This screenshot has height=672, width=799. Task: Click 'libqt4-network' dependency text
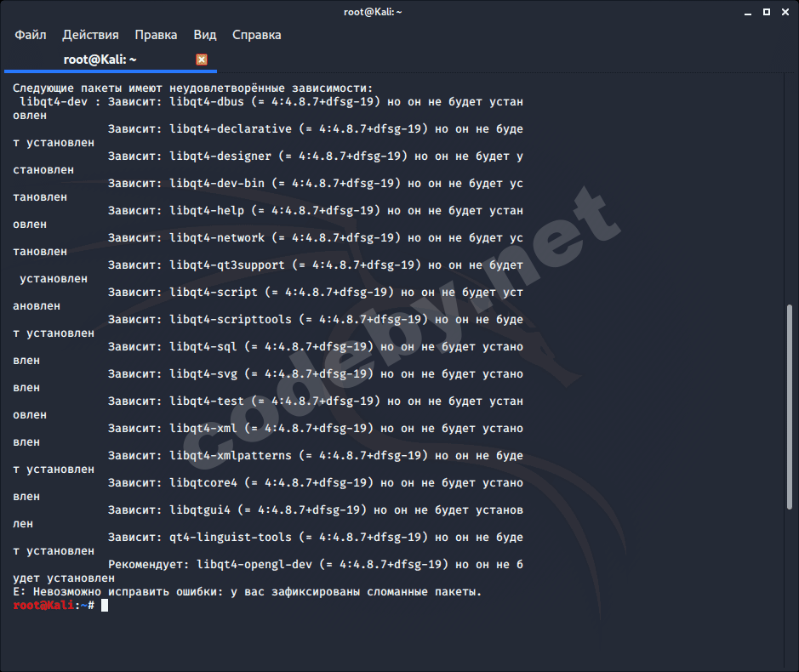(x=217, y=238)
